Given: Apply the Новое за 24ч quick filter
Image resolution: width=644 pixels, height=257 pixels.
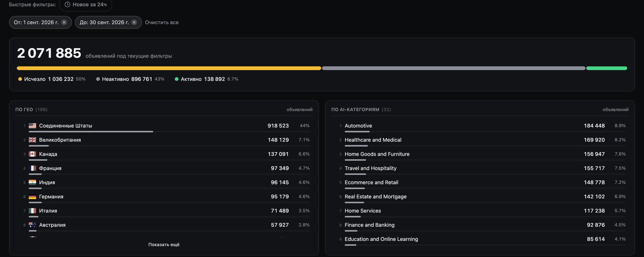Looking at the screenshot, I should point(85,5).
